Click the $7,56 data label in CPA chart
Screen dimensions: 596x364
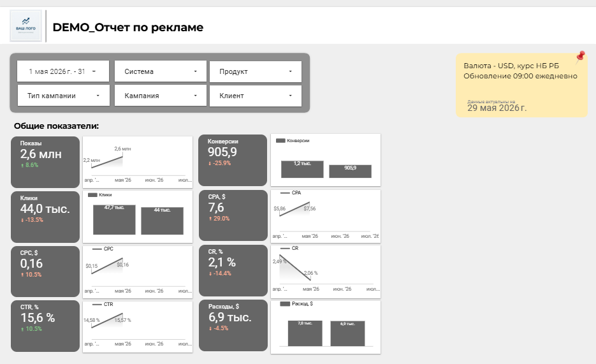pos(310,208)
